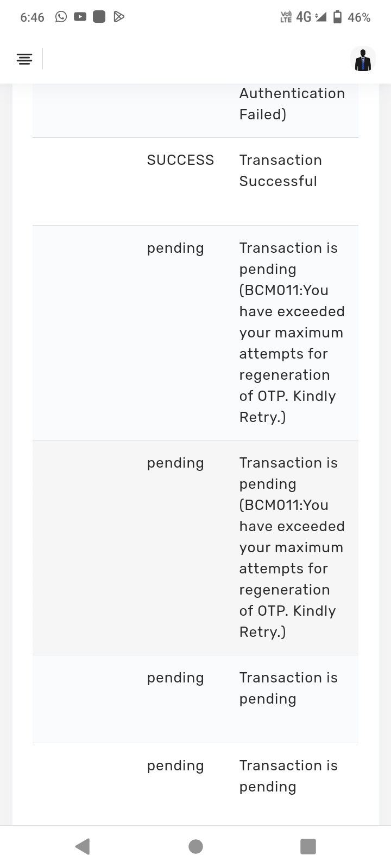Tap the clock time in status bar

click(x=32, y=17)
